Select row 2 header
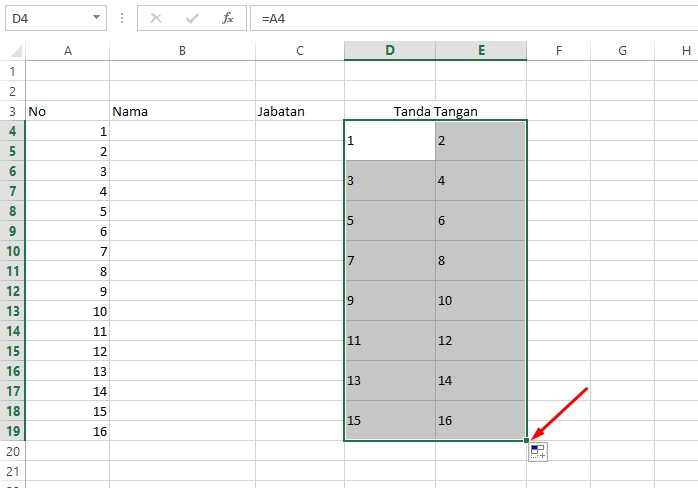Viewport: 698px width, 488px height. pos(12,91)
